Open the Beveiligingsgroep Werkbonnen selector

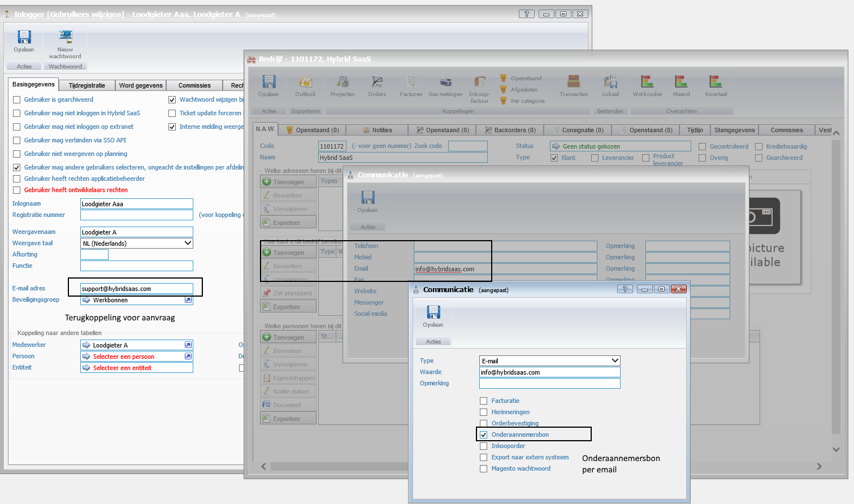point(136,300)
